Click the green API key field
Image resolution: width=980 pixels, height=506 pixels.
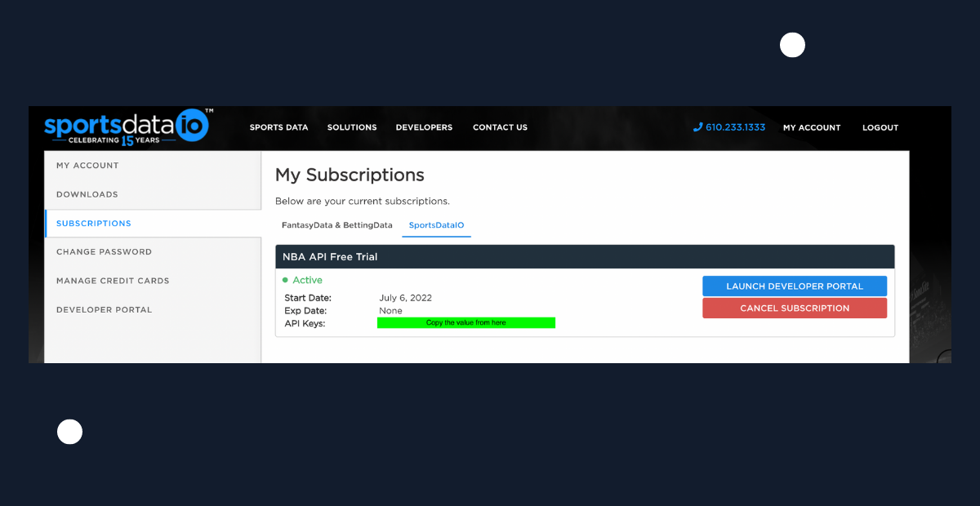click(x=466, y=323)
